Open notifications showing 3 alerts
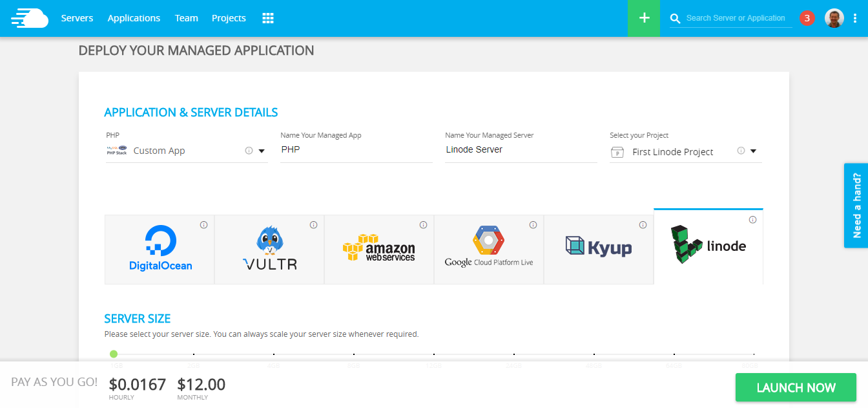The height and width of the screenshot is (408, 868). tap(807, 17)
